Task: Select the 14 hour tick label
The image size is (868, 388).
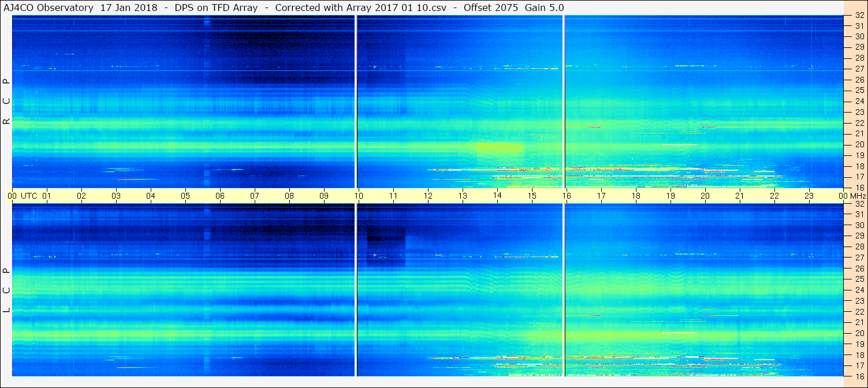Action: (497, 196)
